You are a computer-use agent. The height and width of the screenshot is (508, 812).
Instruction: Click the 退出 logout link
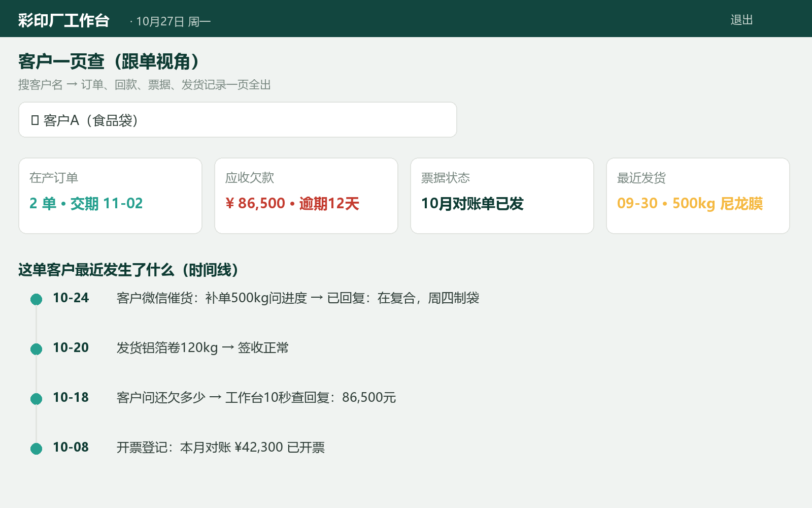[x=741, y=20]
